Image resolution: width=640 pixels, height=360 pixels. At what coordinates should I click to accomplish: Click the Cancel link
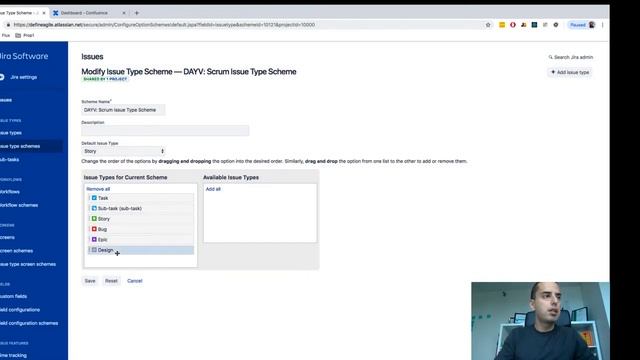[x=135, y=281]
